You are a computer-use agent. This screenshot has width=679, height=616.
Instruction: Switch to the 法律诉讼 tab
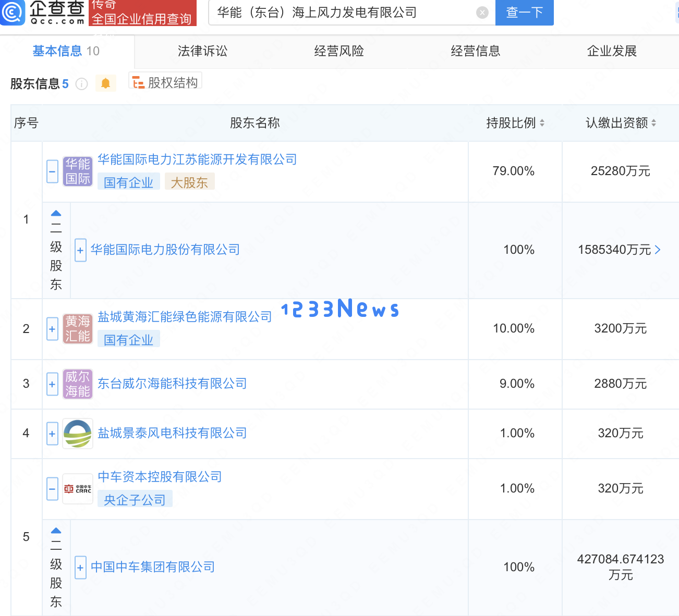(x=202, y=51)
